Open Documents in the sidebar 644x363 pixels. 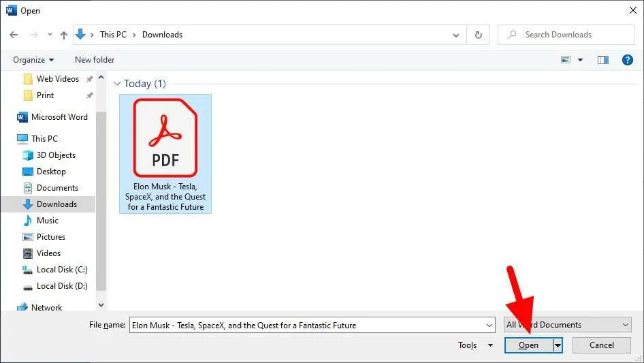click(x=50, y=188)
